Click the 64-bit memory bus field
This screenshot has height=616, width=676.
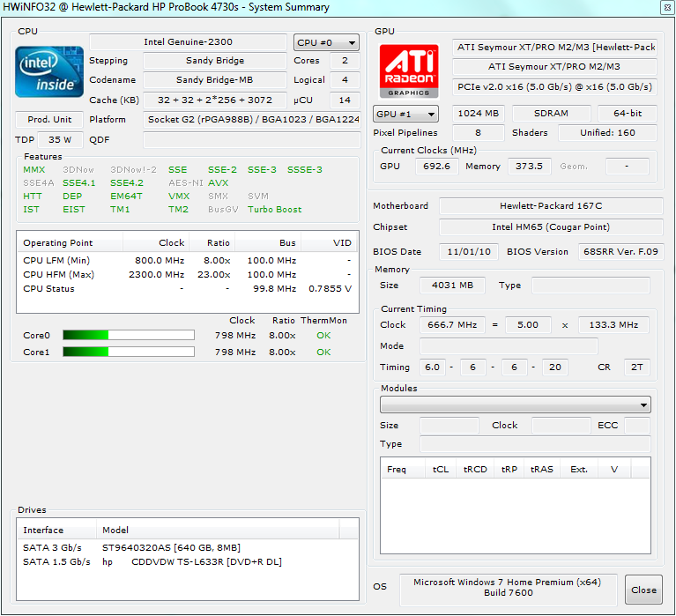click(628, 114)
